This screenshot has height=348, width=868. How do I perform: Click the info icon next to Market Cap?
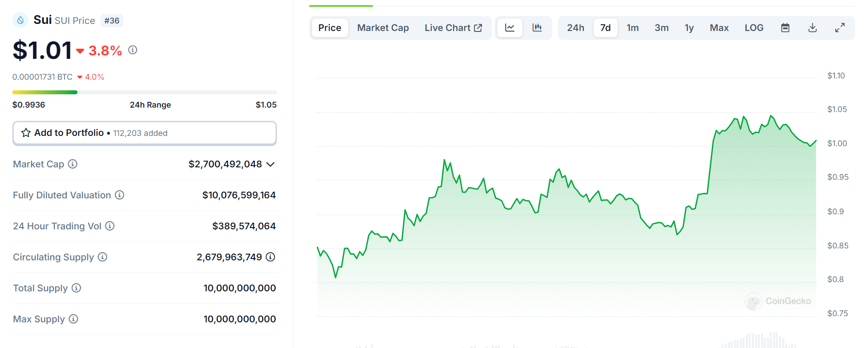click(73, 164)
